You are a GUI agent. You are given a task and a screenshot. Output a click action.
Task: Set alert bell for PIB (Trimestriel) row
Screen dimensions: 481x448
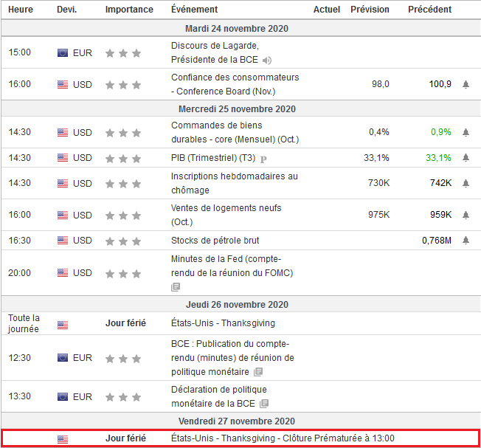pos(466,158)
